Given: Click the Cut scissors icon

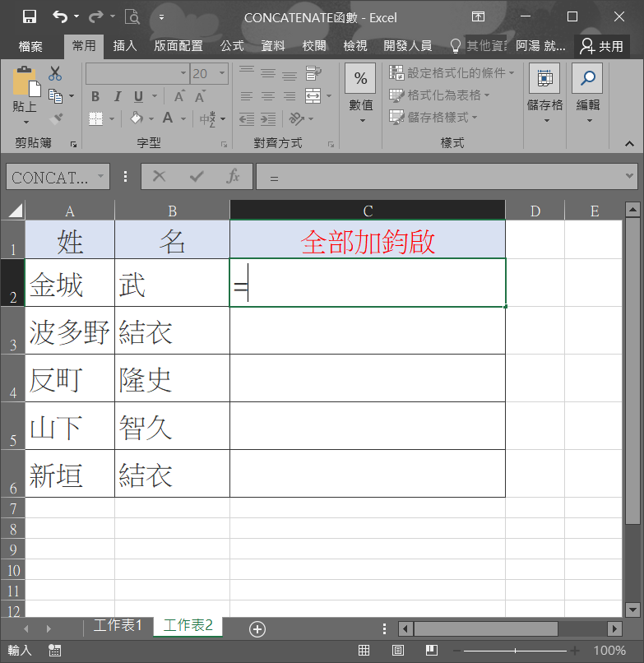Looking at the screenshot, I should pyautogui.click(x=55, y=73).
